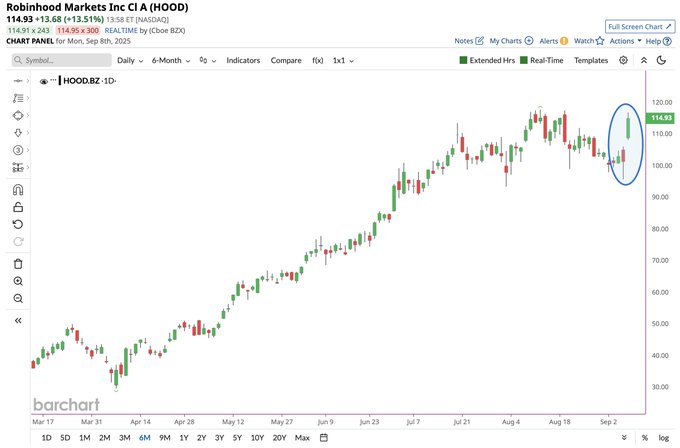Zoom in on the chart
The image size is (680, 448).
click(x=18, y=281)
